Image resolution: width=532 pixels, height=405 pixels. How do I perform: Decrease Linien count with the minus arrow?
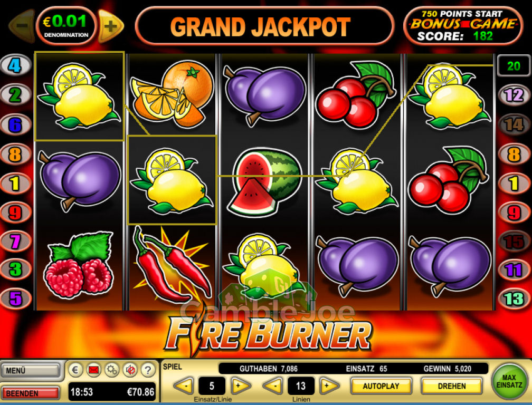pos(273,385)
